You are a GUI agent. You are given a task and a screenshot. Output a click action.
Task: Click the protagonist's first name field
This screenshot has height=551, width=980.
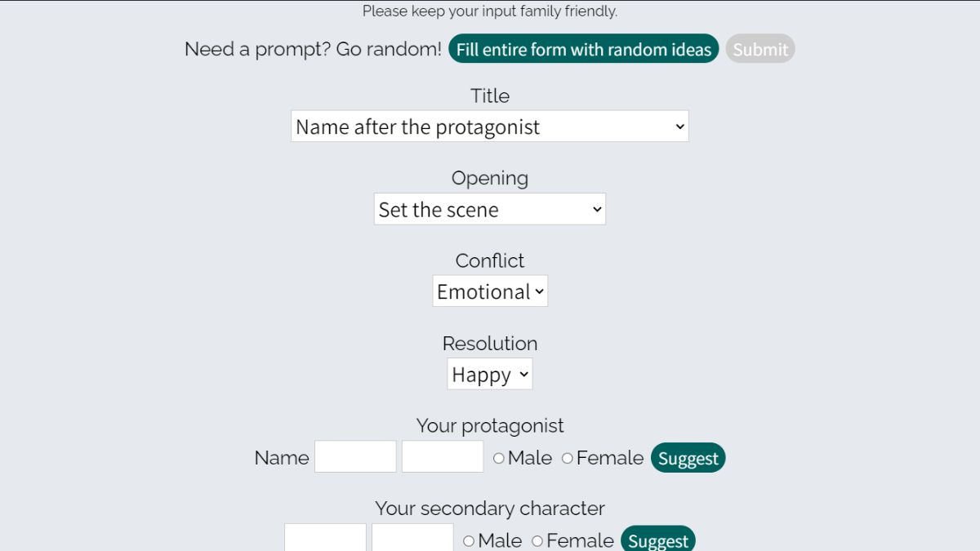pos(355,455)
